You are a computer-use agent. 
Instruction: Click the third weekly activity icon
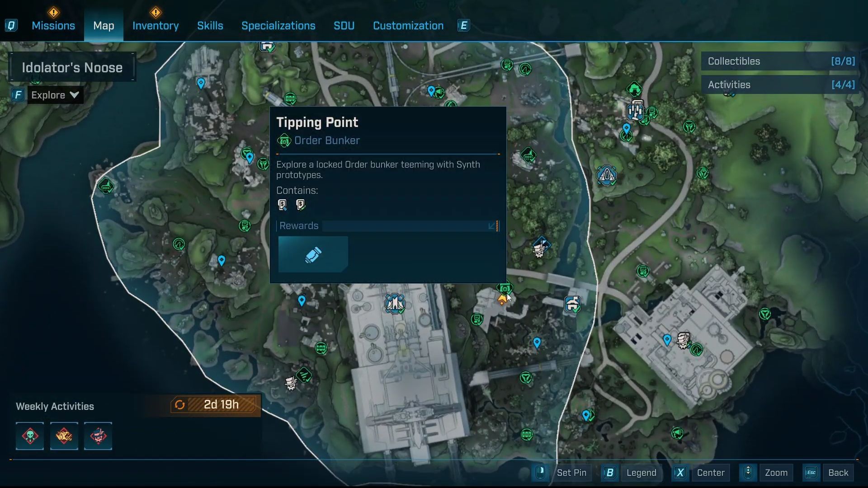pyautogui.click(x=98, y=436)
